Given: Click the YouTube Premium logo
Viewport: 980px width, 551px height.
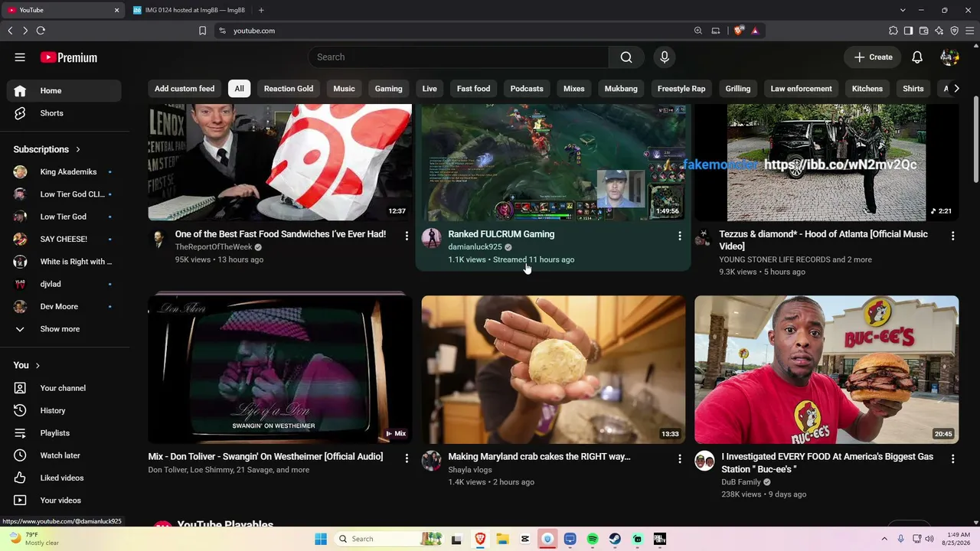Looking at the screenshot, I should [x=69, y=57].
